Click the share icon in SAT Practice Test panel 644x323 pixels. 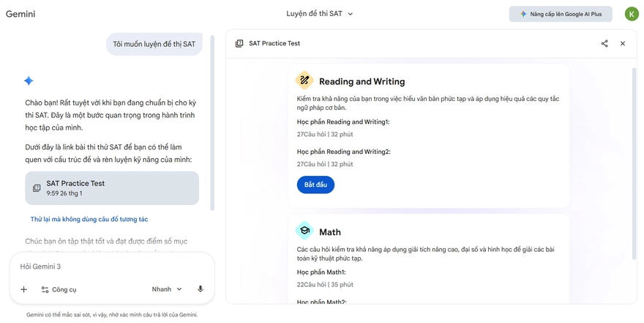click(x=604, y=43)
